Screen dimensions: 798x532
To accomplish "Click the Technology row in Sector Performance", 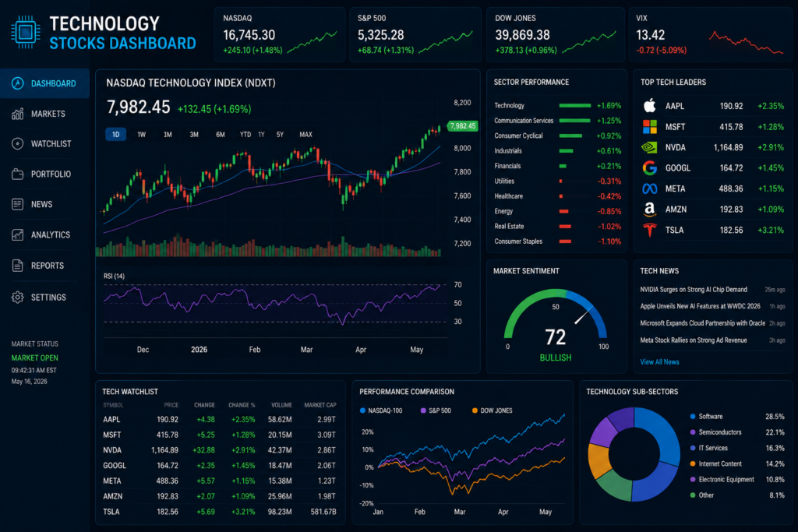I will click(557, 106).
